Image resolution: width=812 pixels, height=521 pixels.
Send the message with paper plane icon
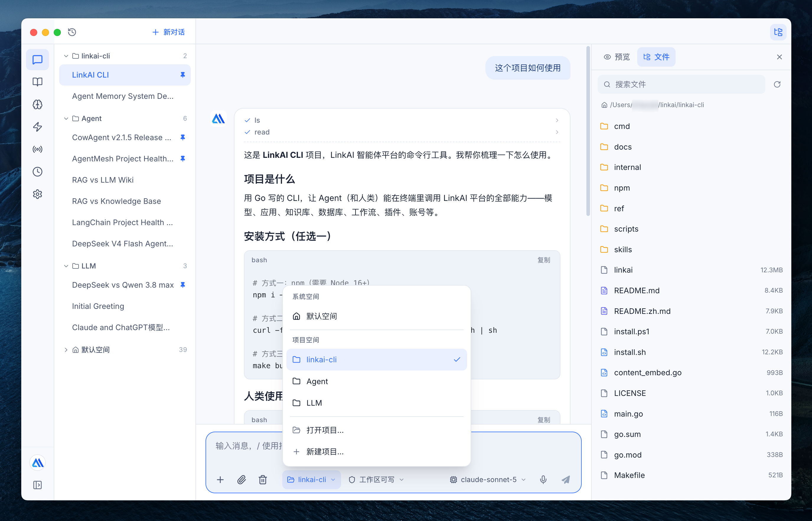point(566,480)
